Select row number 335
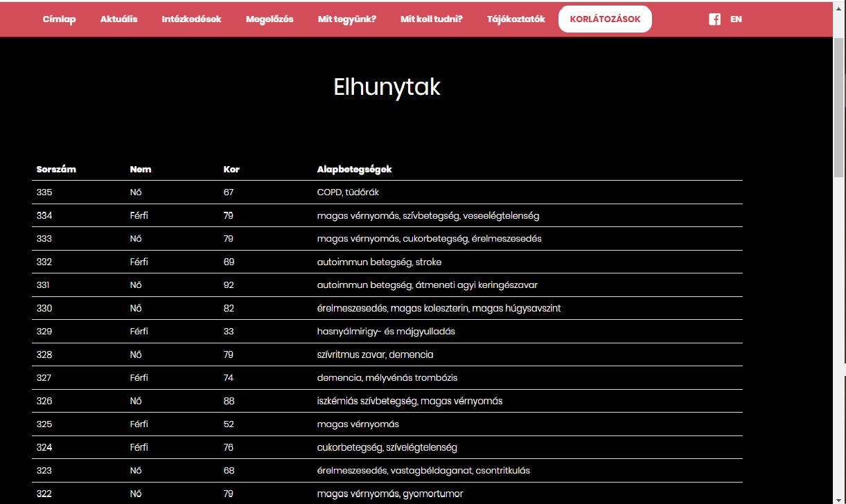 [44, 192]
